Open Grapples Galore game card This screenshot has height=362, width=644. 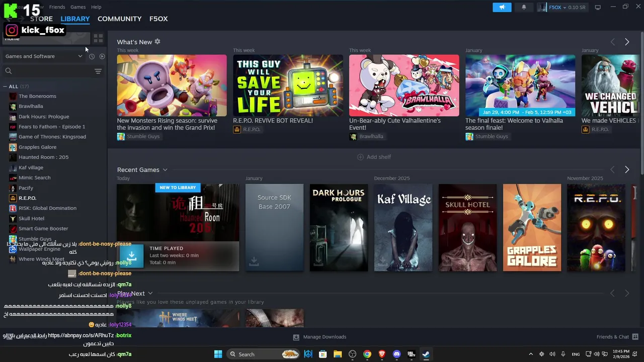click(532, 227)
